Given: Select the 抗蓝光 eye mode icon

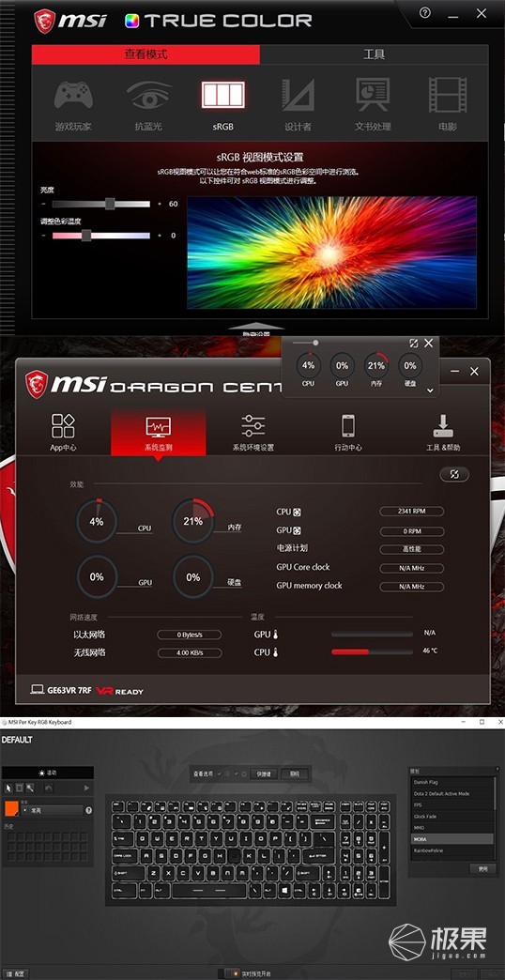Looking at the screenshot, I should pyautogui.click(x=148, y=95).
